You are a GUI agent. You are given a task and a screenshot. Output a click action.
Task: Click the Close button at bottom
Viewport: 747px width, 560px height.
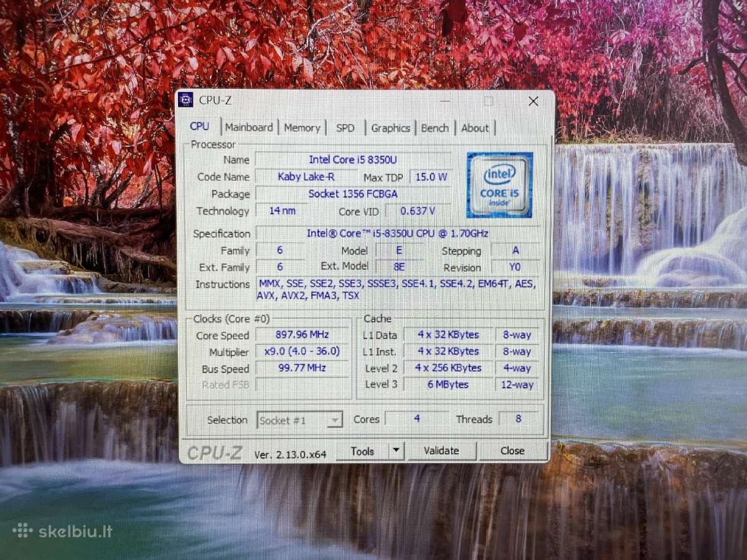(512, 450)
